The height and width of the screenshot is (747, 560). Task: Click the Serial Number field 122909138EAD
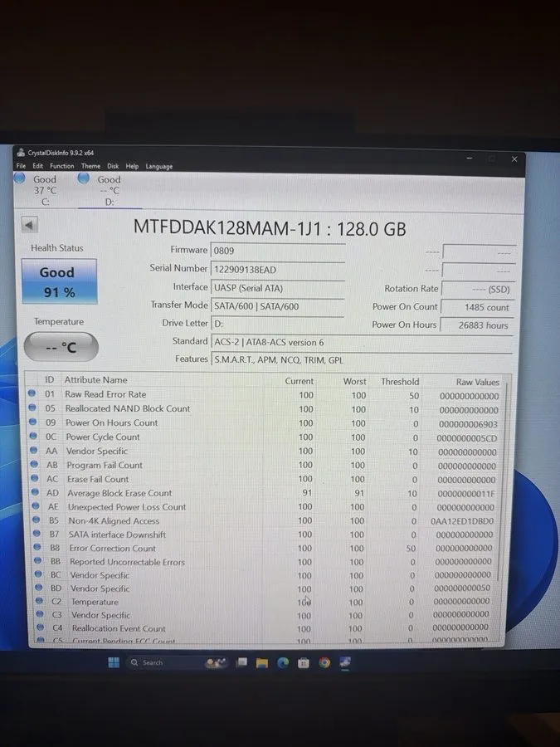click(278, 270)
